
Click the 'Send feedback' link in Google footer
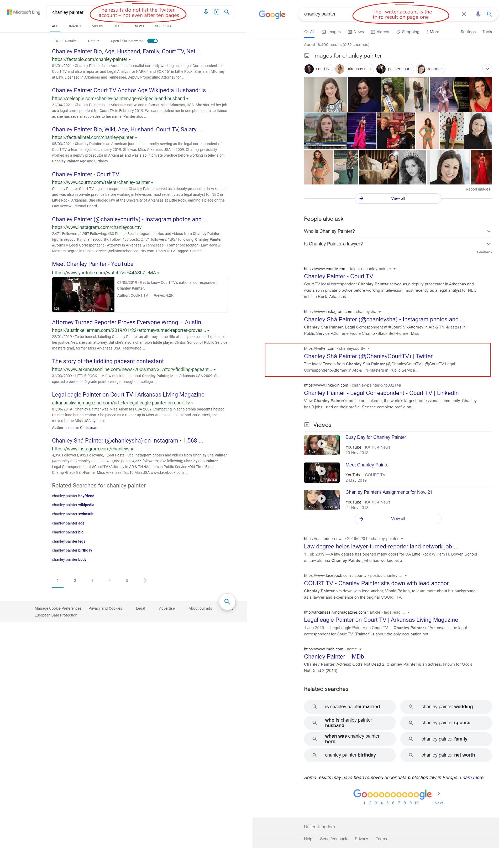click(x=333, y=839)
